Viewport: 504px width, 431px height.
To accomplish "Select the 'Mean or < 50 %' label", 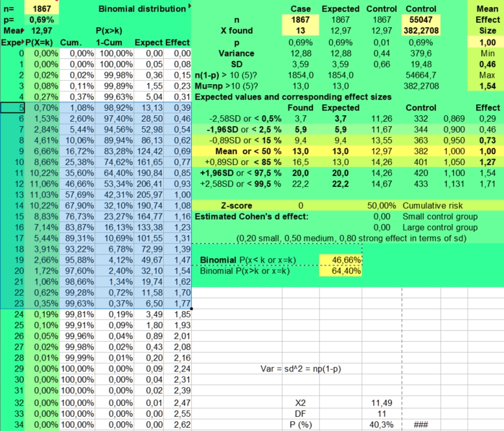I will click(248, 151).
